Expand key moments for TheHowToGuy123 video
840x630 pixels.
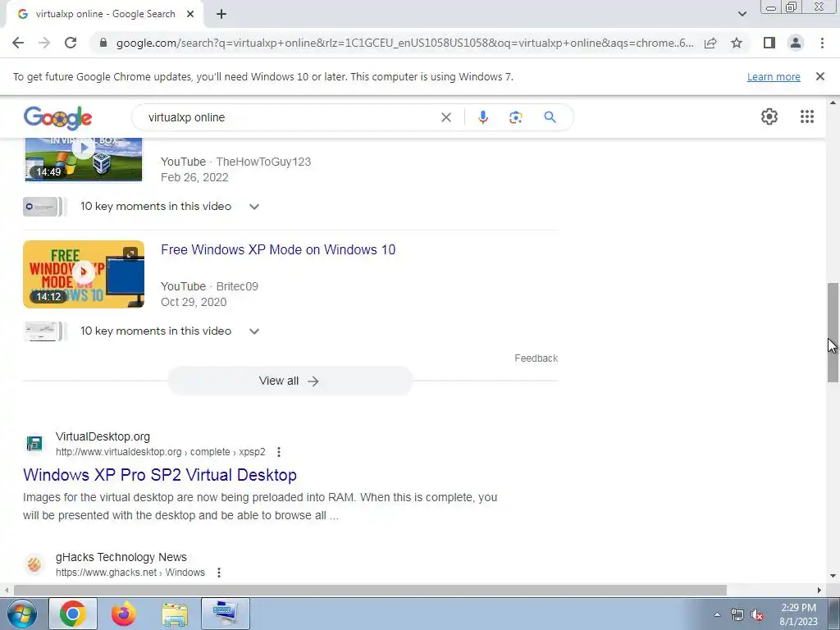click(x=254, y=207)
